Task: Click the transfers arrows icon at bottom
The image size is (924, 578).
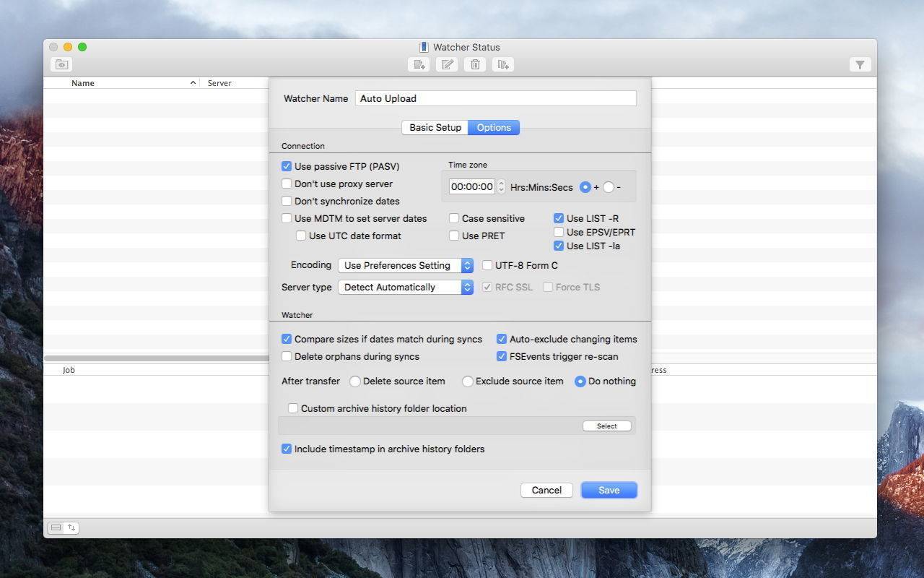Action: 71,527
